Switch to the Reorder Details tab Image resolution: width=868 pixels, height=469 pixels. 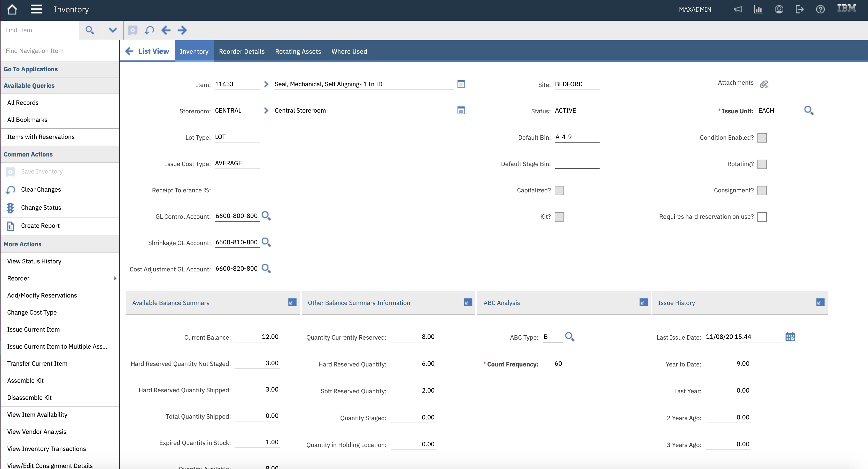(242, 51)
